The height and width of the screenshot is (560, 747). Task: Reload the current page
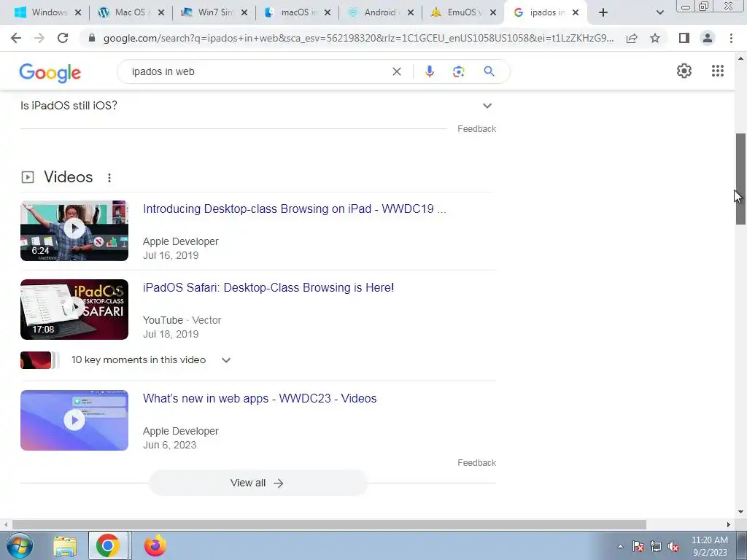point(63,38)
